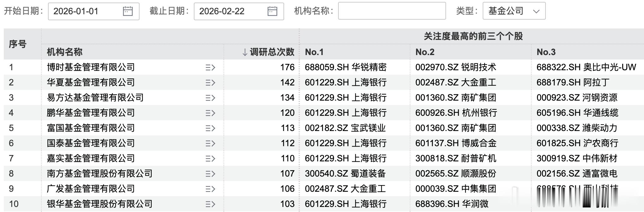The width and height of the screenshot is (644, 212).
Task: Select 序号 column header
Action: pos(17,44)
